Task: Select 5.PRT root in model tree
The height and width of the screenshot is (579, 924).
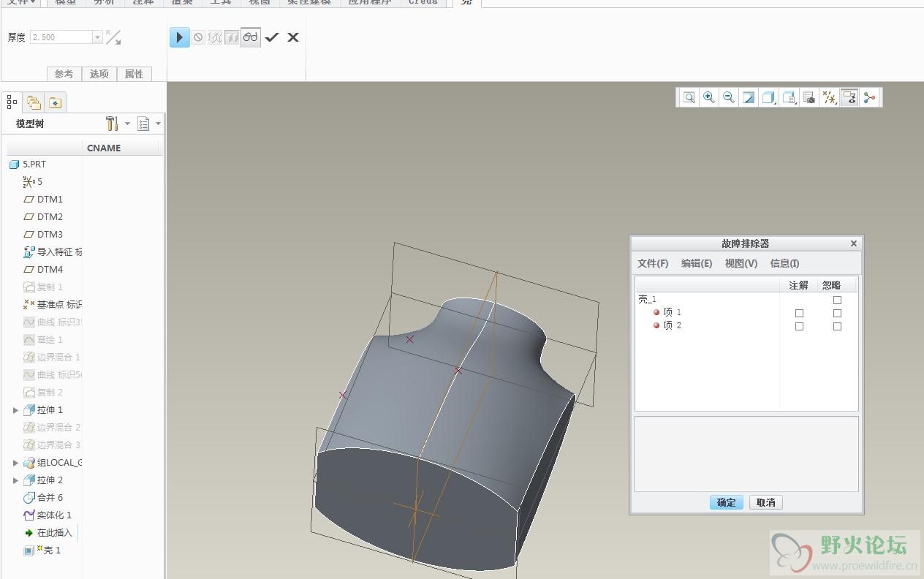Action: coord(28,164)
